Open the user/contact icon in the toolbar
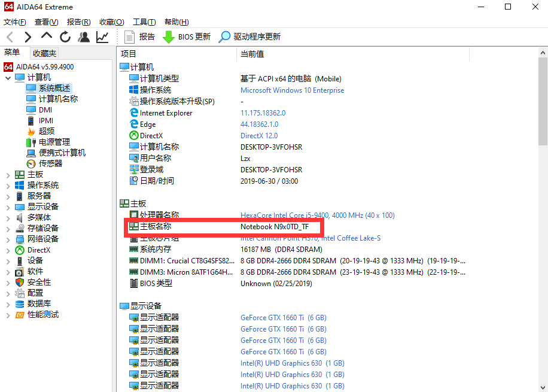Viewport: 548px width, 392px height. point(84,37)
